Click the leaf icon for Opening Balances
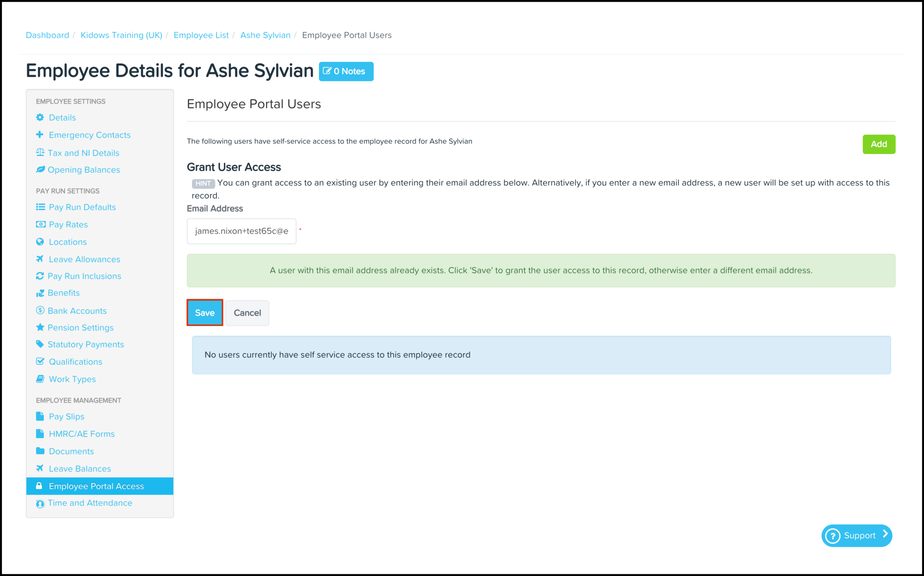924x576 pixels. click(x=40, y=169)
